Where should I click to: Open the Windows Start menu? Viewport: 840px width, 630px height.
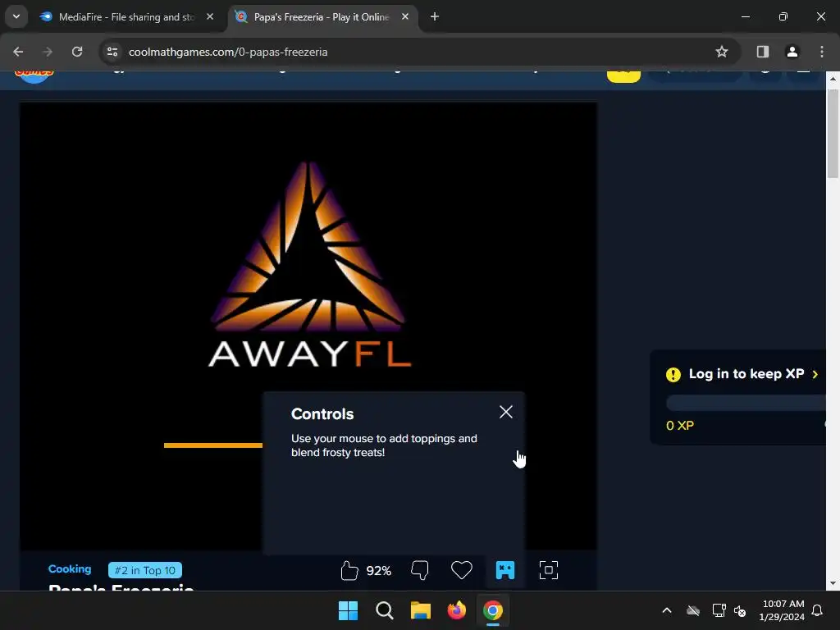(x=348, y=610)
